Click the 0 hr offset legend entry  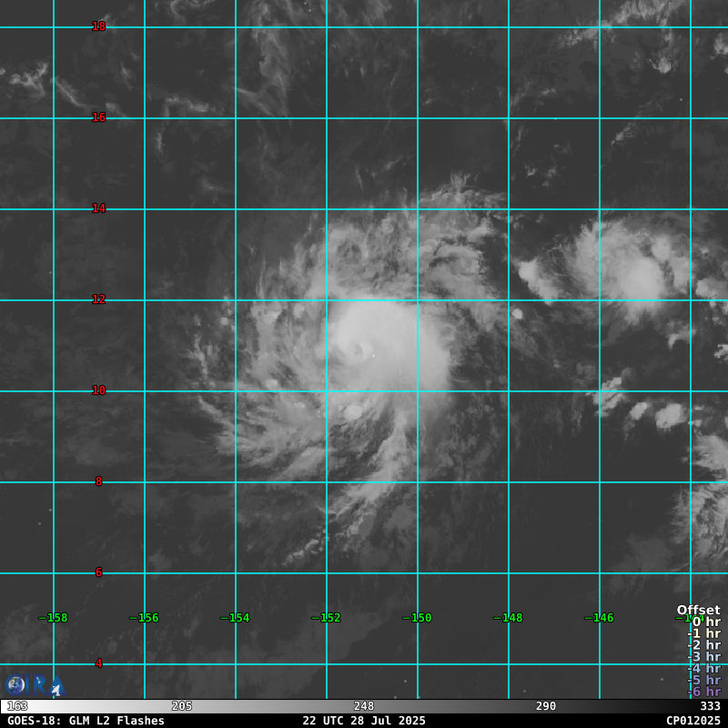(706, 622)
